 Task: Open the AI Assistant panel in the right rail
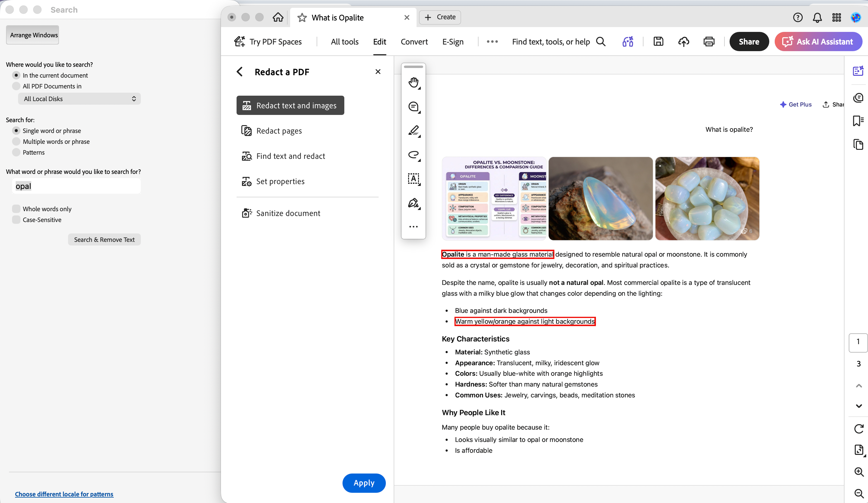858,71
